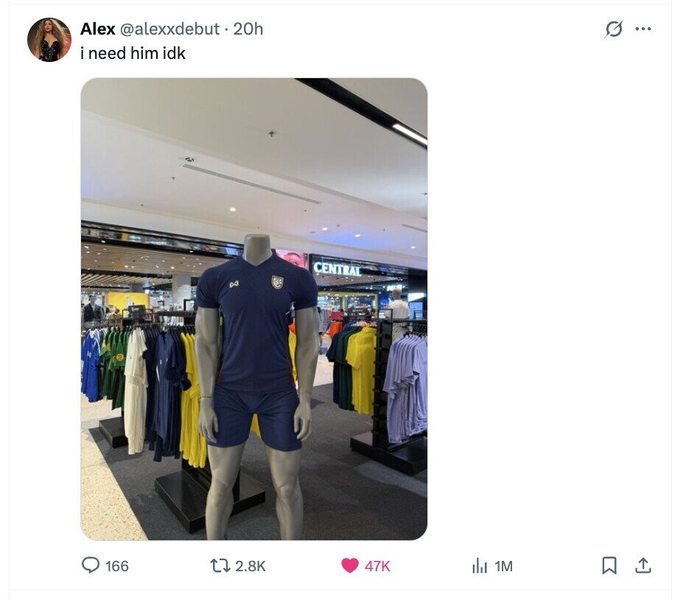Image resolution: width=700 pixels, height=600 pixels.
Task: Select the 2.8K reposts count
Action: (251, 566)
